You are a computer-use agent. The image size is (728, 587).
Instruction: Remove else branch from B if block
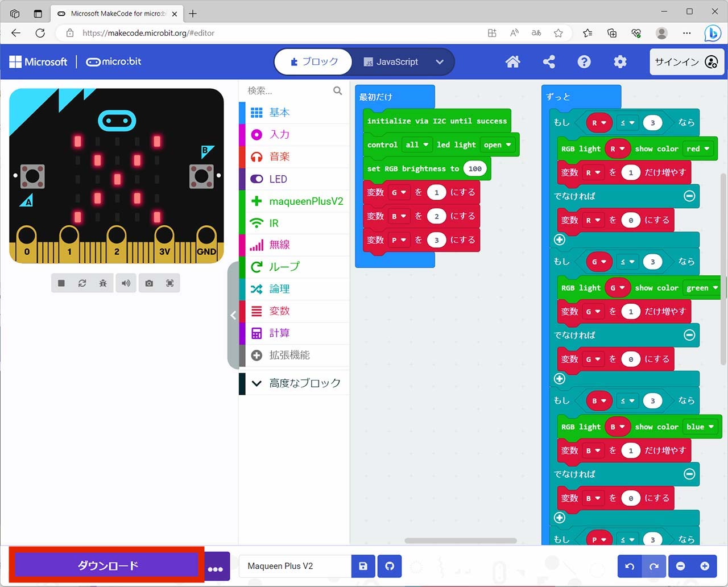(689, 474)
